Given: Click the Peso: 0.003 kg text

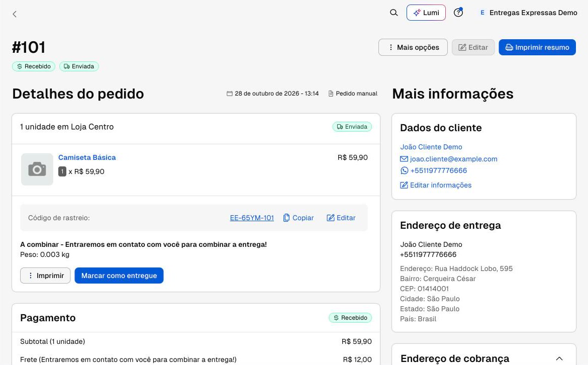Looking at the screenshot, I should coord(45,255).
